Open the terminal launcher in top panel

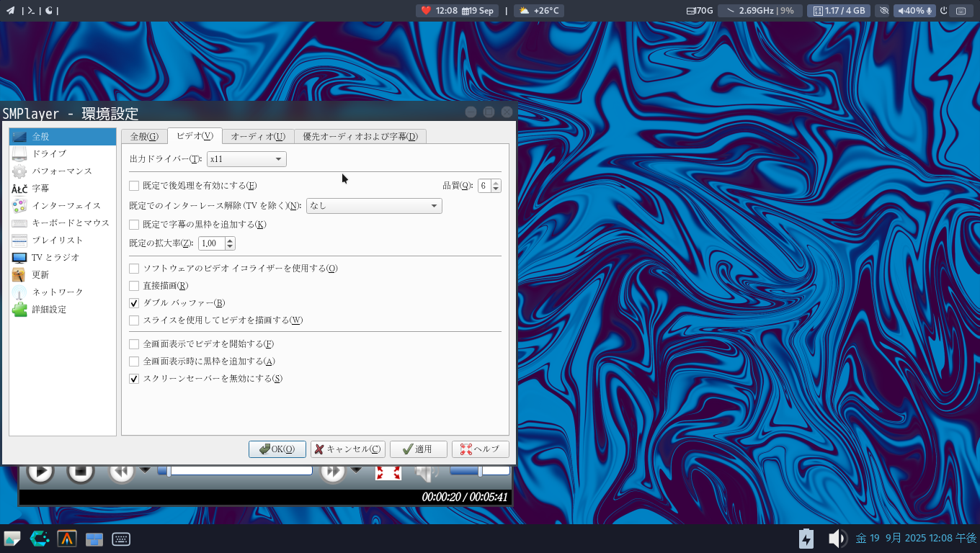tap(31, 11)
